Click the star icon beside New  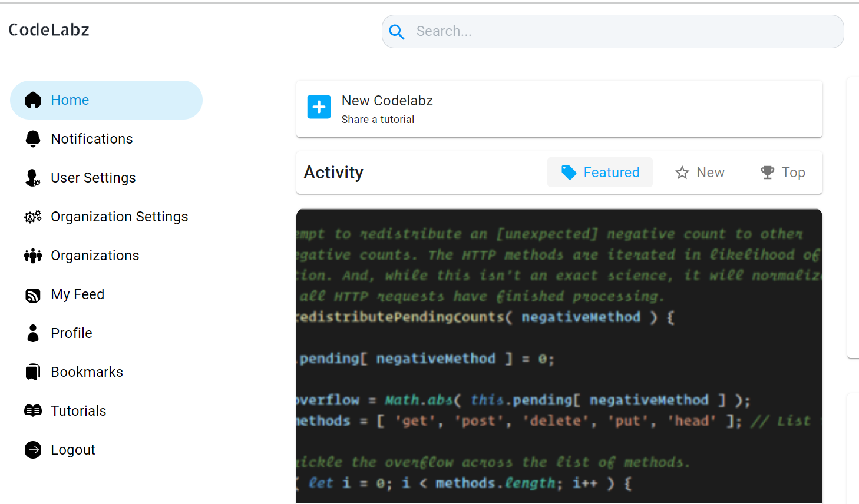[682, 172]
